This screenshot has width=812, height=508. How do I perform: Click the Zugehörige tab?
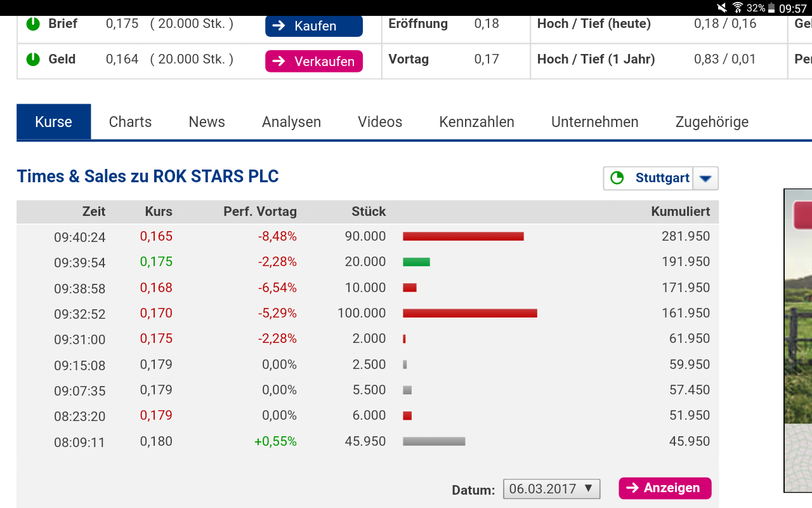point(711,121)
